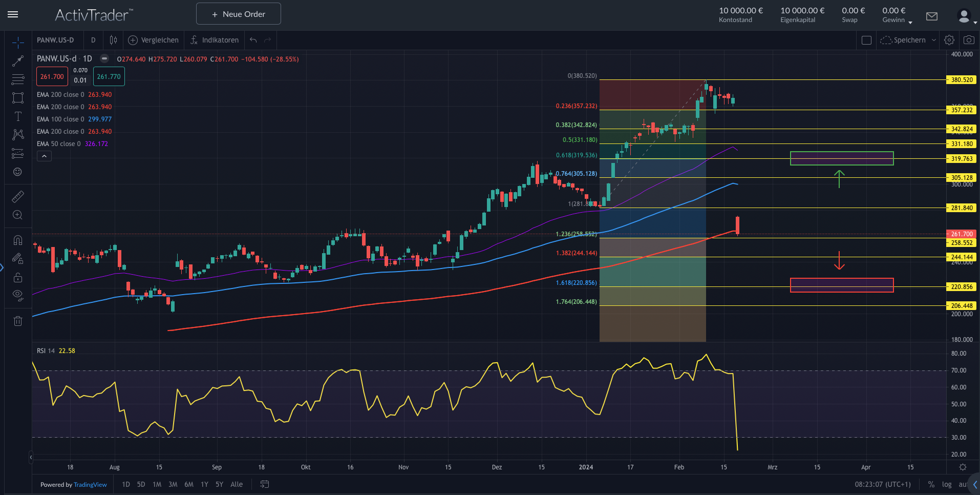Open chart settings gear icon

click(949, 40)
